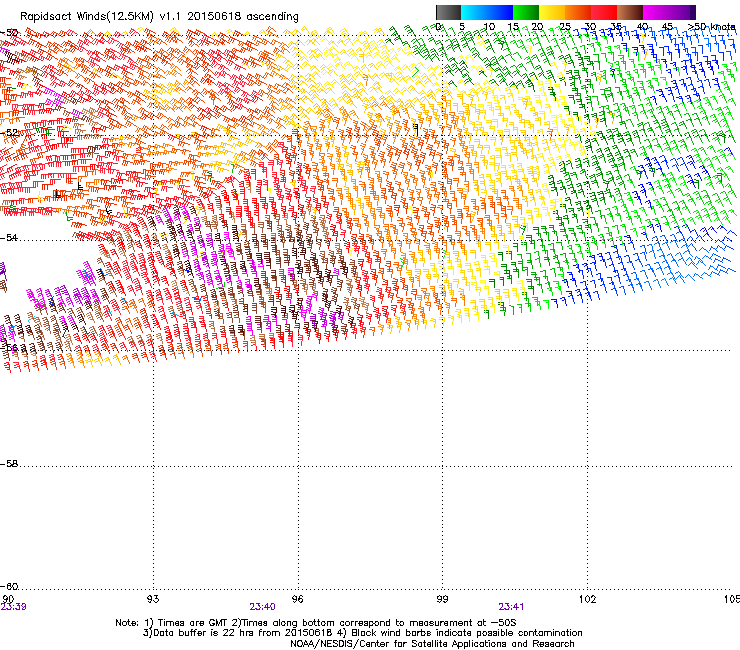Screen dimensions: 740x650
Task: Click the '102' longitude axis label
Action: (x=587, y=599)
